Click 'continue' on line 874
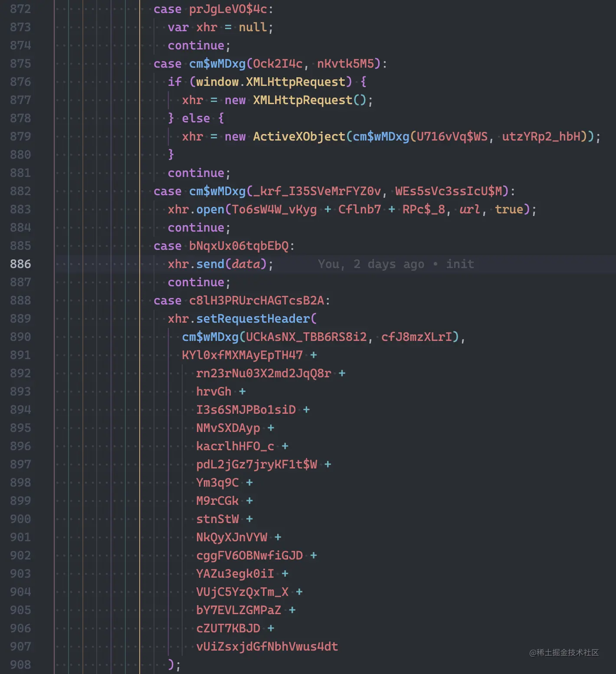 click(196, 46)
